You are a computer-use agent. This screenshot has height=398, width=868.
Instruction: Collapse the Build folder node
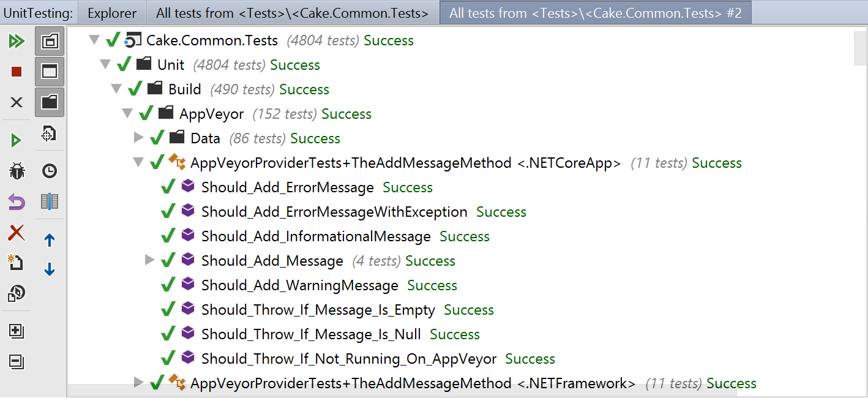(x=116, y=89)
